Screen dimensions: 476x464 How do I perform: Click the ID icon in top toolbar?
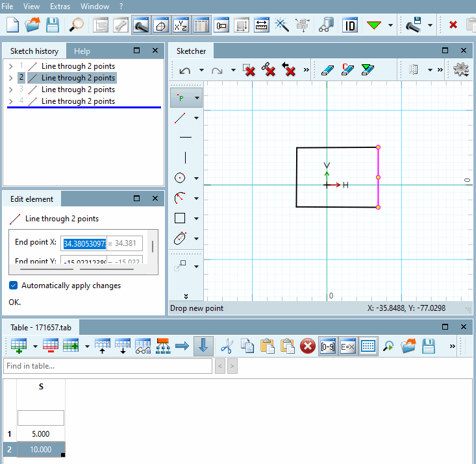(350, 25)
